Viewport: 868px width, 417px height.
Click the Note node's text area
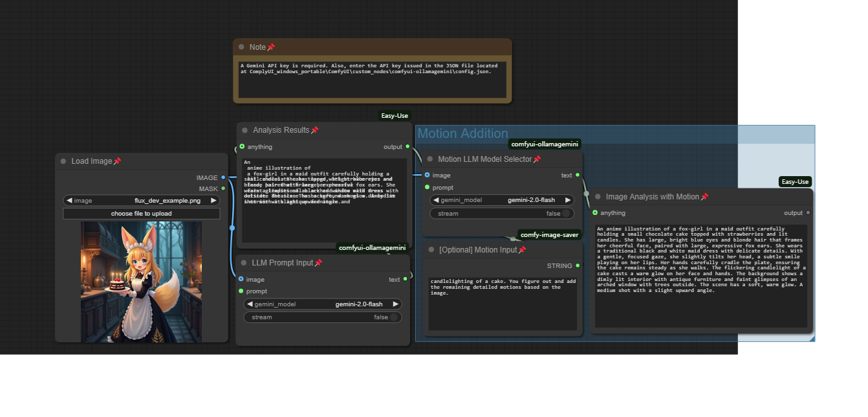[x=373, y=80]
